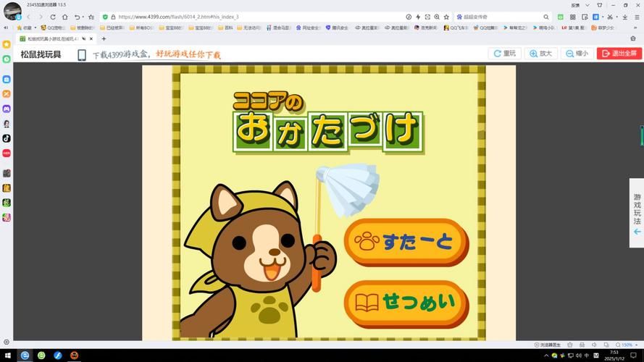Open undo-close history dropdown arrow

point(83,17)
